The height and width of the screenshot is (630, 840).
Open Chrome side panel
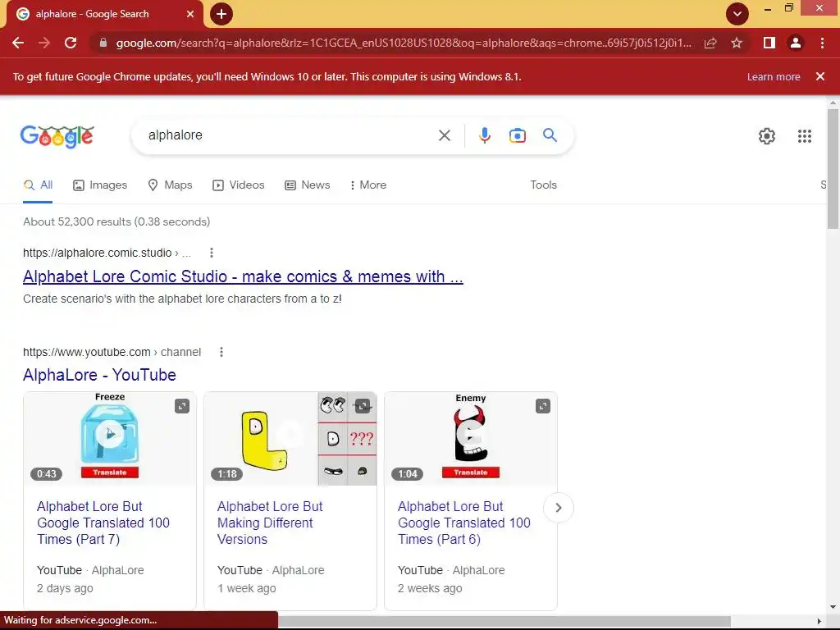click(x=769, y=43)
